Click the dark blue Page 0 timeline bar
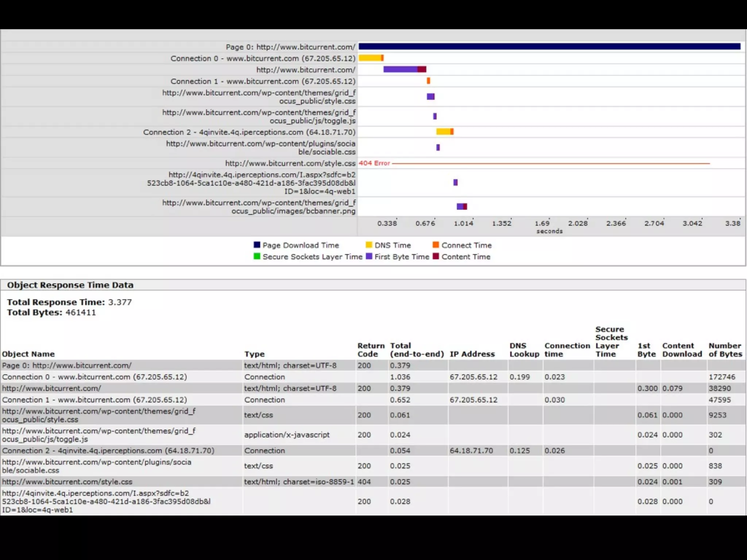Screen dimensions: 747x560 pos(549,46)
